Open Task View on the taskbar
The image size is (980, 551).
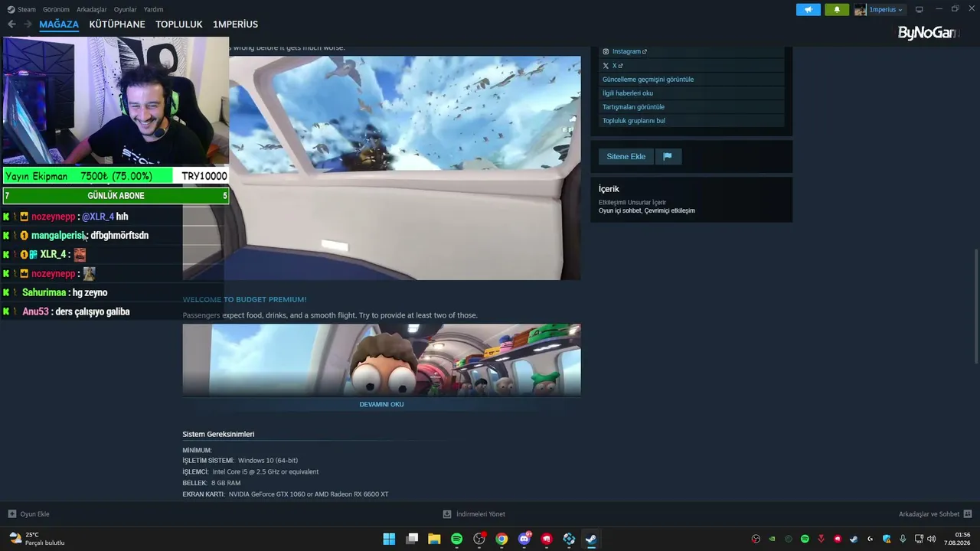tap(412, 539)
